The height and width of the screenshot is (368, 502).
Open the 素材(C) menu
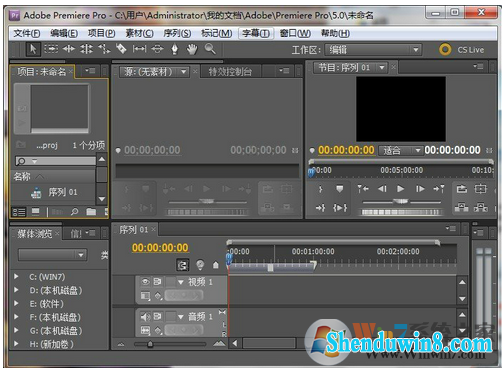[x=139, y=33]
